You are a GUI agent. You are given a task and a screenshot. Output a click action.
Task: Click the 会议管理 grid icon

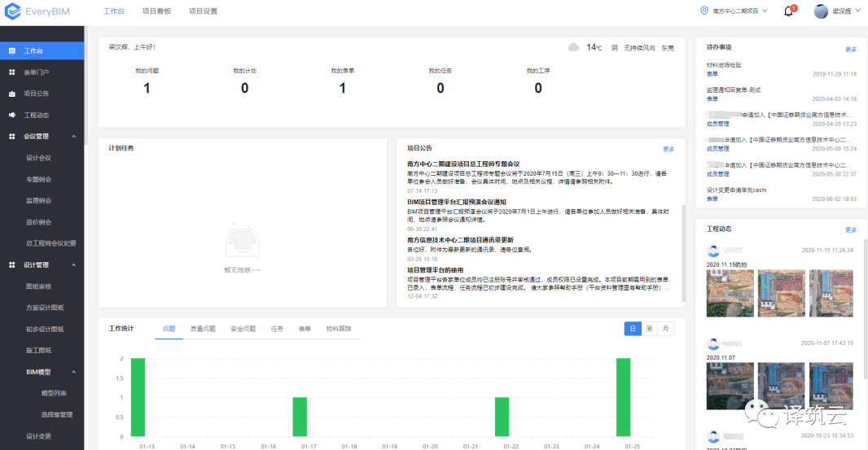11,136
